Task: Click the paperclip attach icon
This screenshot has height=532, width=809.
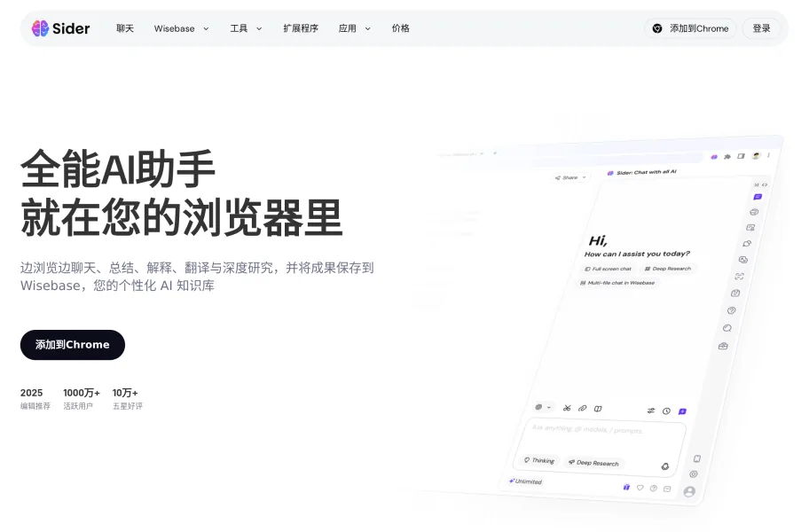Action: (583, 408)
